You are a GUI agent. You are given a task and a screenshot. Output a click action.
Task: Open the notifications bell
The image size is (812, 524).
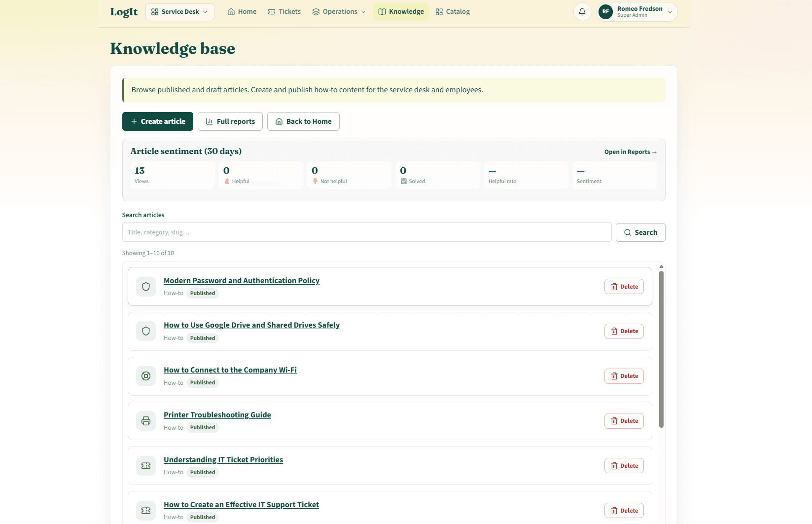pos(582,12)
